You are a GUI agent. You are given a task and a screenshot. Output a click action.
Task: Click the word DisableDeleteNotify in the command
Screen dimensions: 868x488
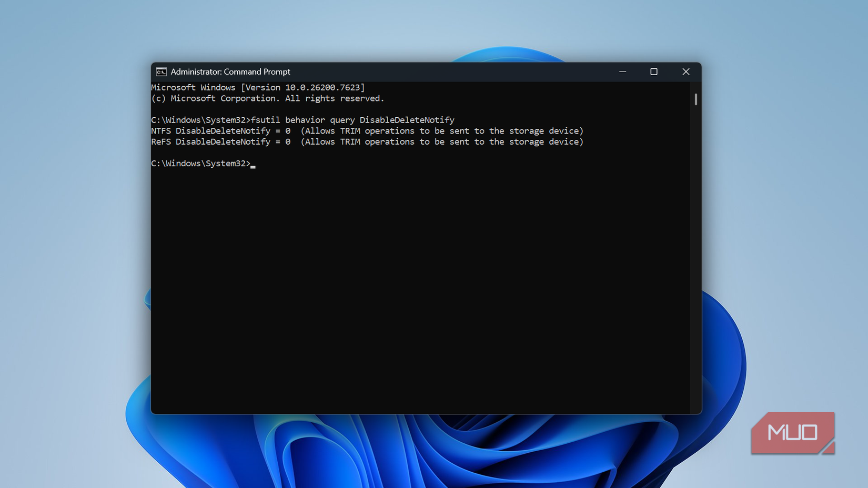[407, 119]
